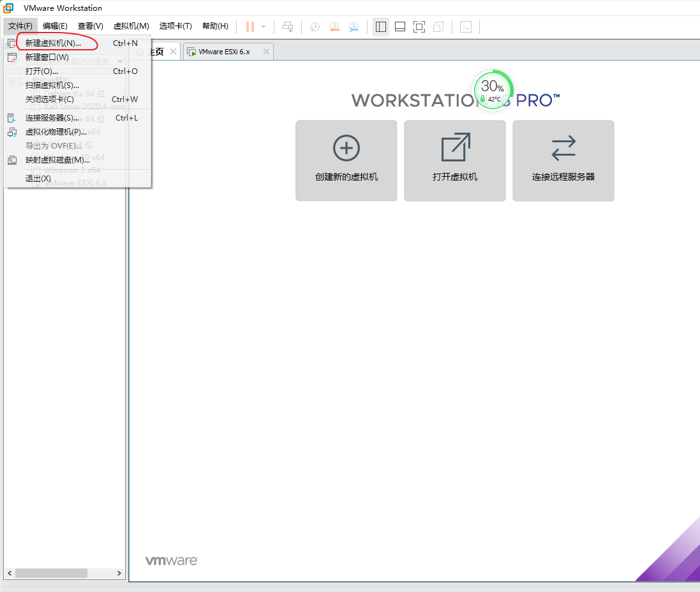Click the Connect Server menu icon

point(12,118)
